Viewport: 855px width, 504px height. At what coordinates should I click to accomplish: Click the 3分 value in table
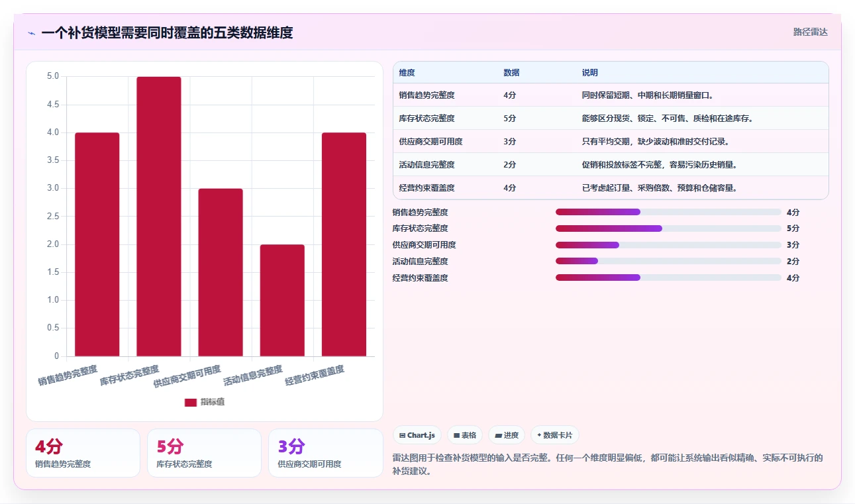(x=509, y=142)
